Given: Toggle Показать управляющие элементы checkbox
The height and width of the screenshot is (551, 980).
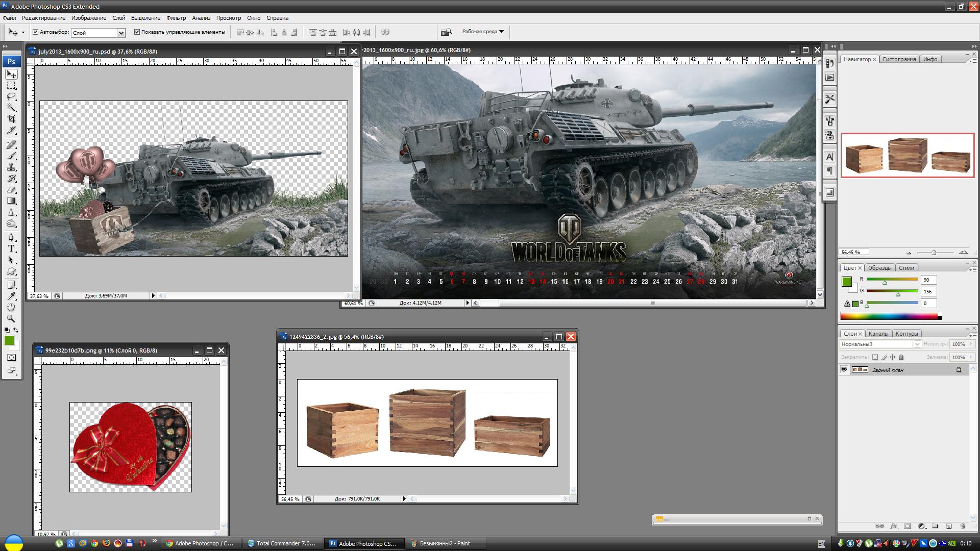Looking at the screenshot, I should [137, 32].
